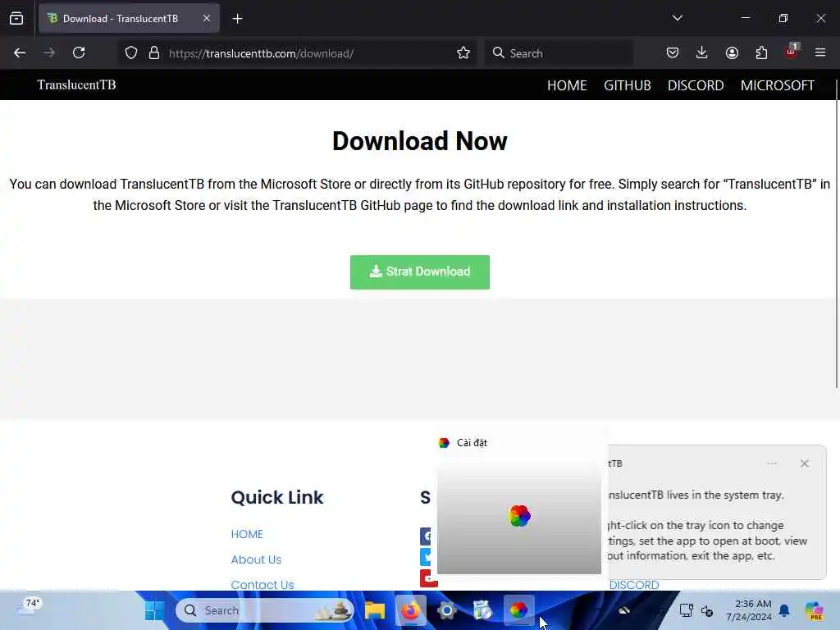Open Copilot preview icon

815,610
